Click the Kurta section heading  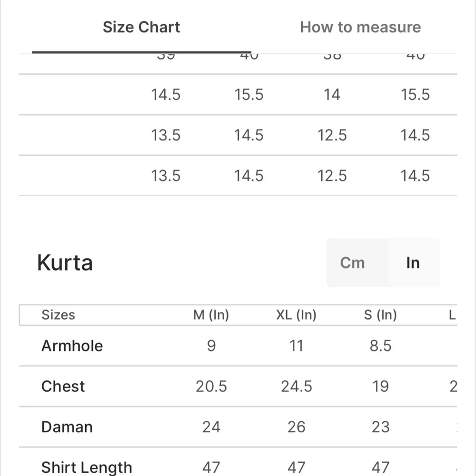click(x=65, y=263)
